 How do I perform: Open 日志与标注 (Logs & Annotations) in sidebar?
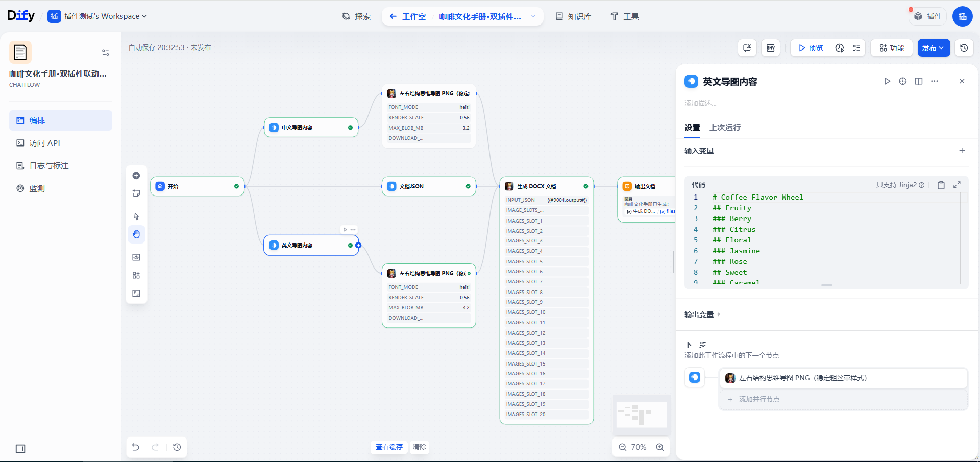click(x=61, y=166)
